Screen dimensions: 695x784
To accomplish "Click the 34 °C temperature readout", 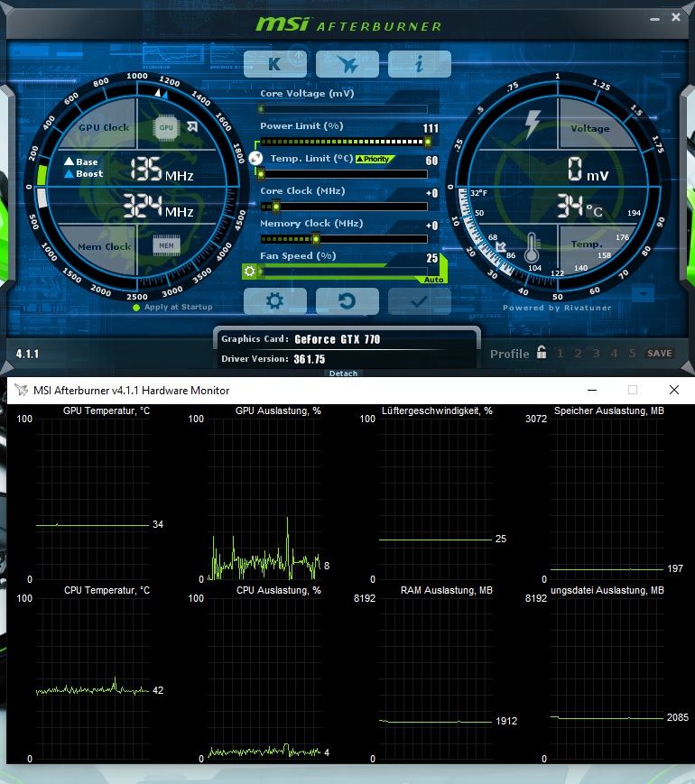I will point(579,207).
